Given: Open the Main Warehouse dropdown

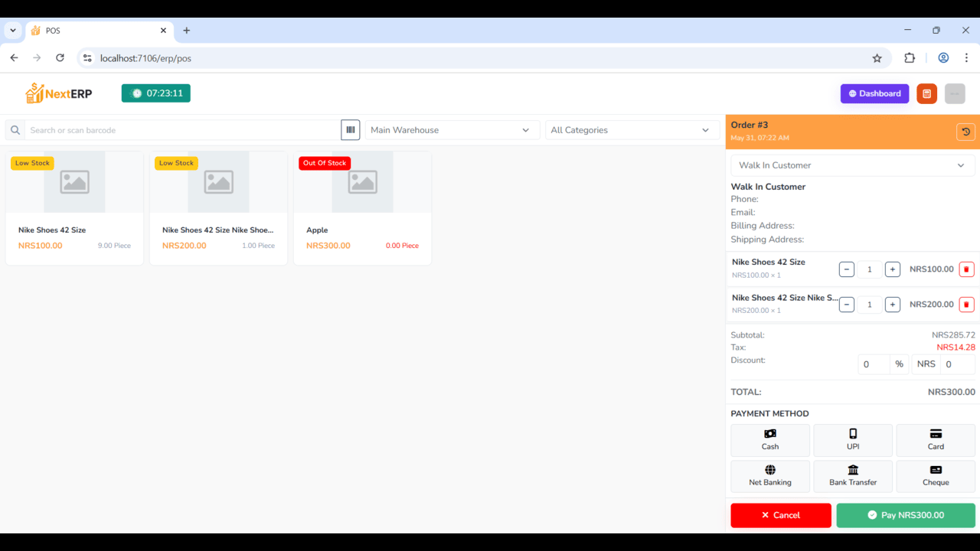Looking at the screenshot, I should click(450, 130).
